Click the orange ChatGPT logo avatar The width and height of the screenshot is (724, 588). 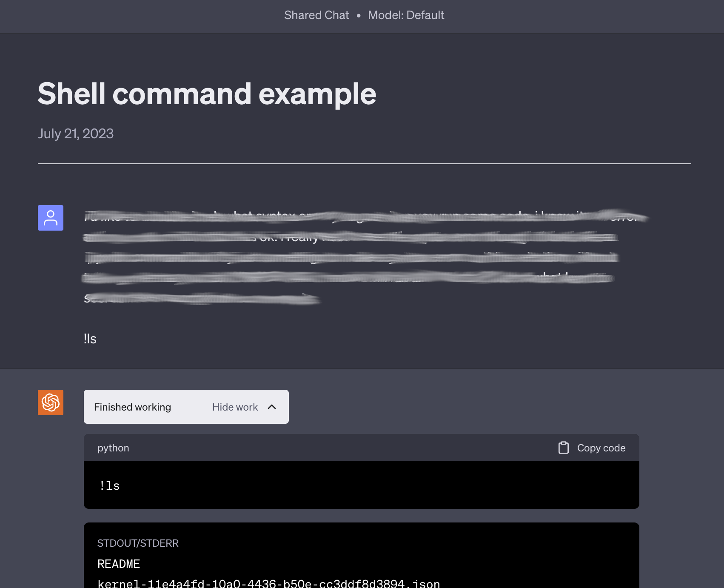pos(51,402)
